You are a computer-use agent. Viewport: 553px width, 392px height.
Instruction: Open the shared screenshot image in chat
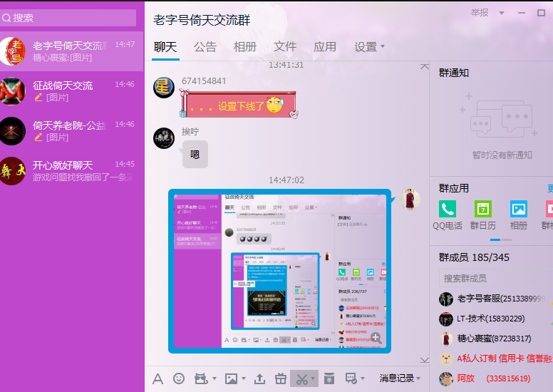(280, 272)
